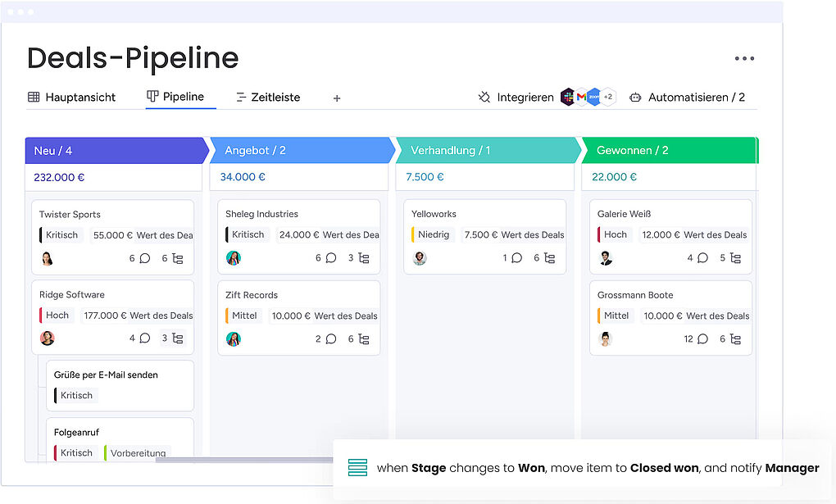Click the green Vorbereitung status label
The height and width of the screenshot is (504, 836).
pos(138,453)
